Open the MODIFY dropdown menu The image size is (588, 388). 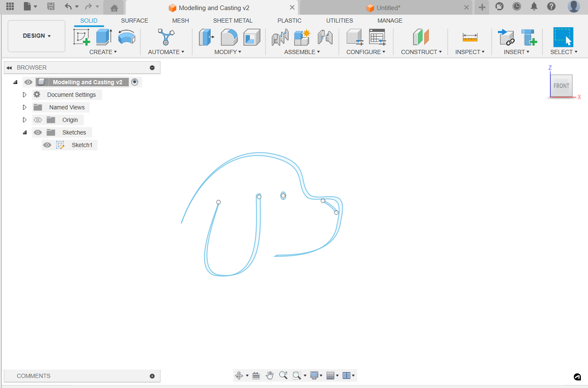[x=228, y=52]
